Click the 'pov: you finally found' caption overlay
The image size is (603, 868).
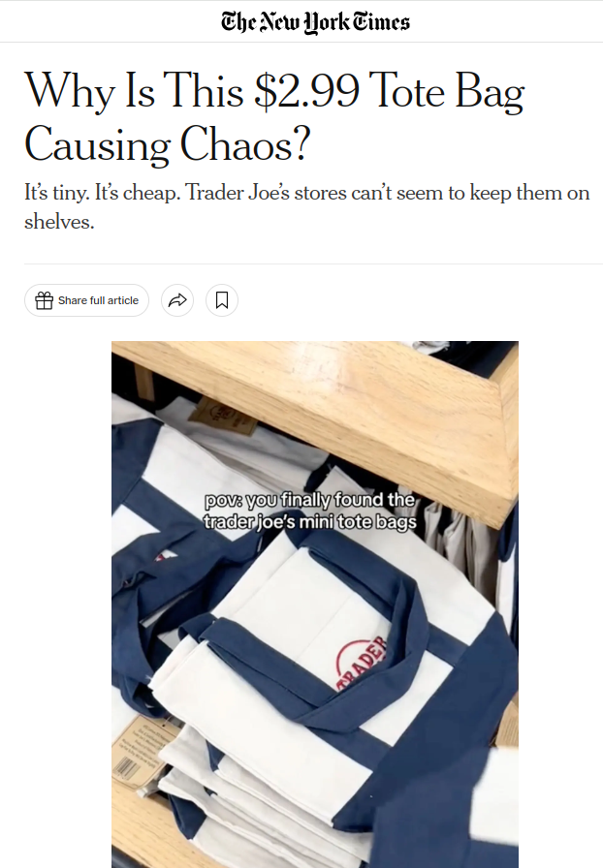(310, 500)
